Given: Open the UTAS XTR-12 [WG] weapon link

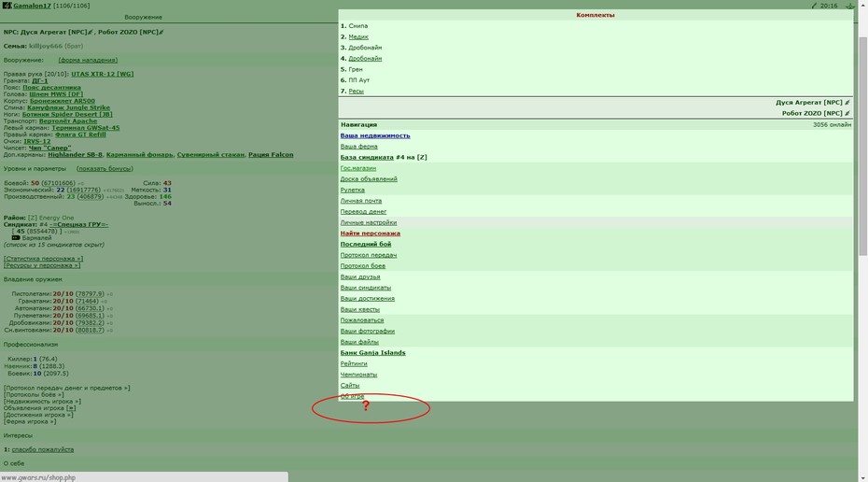Looking at the screenshot, I should (x=103, y=74).
